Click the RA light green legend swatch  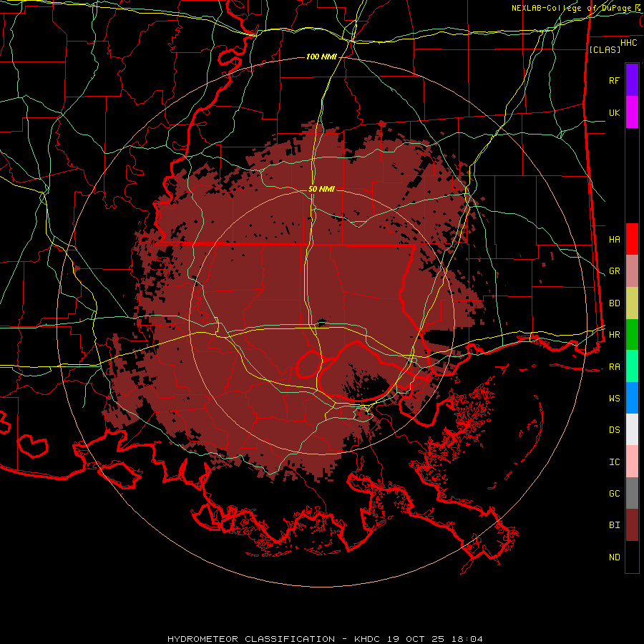pyautogui.click(x=632, y=366)
